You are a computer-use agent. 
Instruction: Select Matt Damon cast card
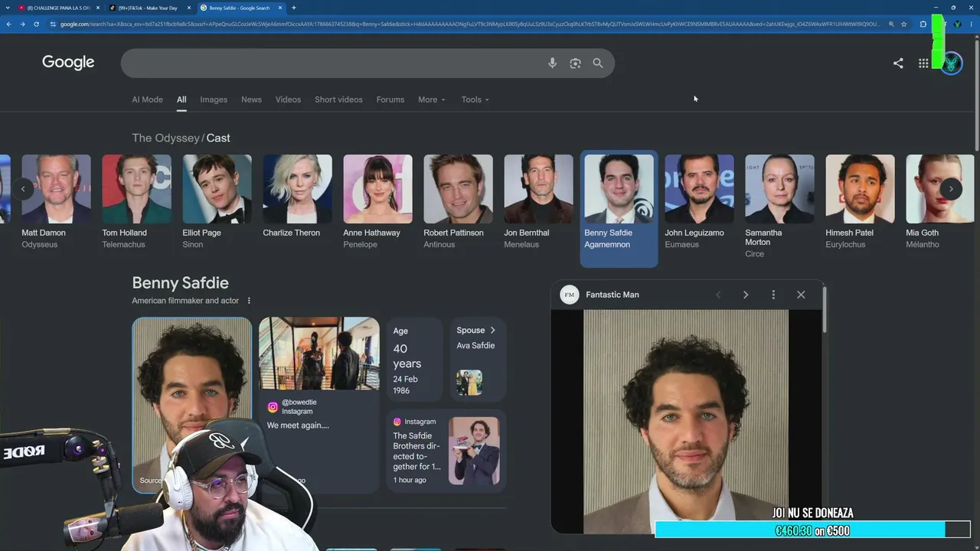pos(56,202)
